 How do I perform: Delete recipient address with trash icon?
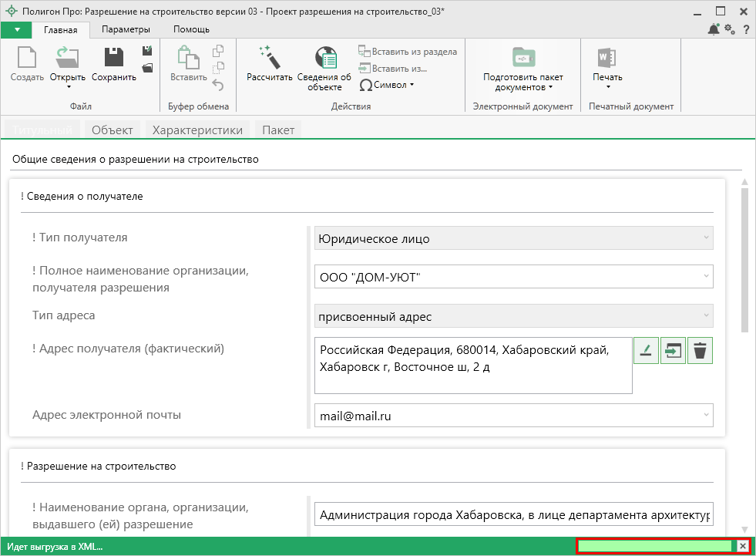[700, 351]
